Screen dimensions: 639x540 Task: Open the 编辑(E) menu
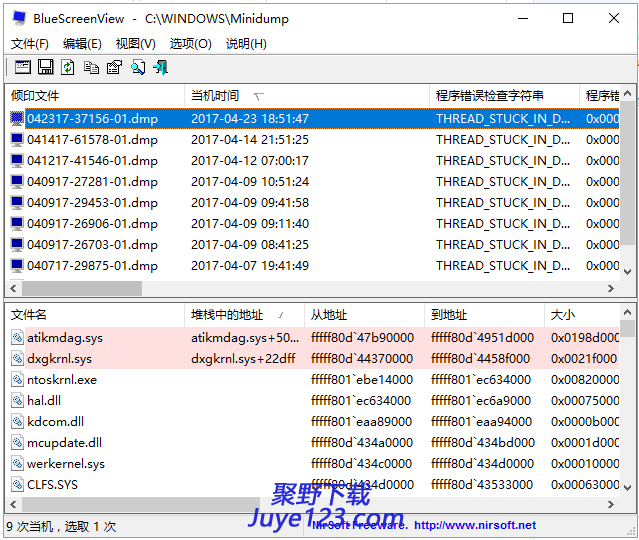pyautogui.click(x=82, y=44)
